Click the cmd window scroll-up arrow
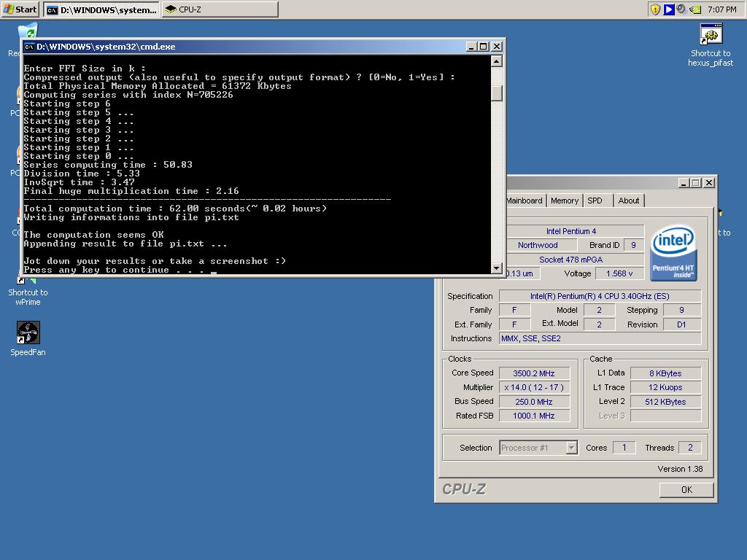Image resolution: width=747 pixels, height=560 pixels. (496, 61)
